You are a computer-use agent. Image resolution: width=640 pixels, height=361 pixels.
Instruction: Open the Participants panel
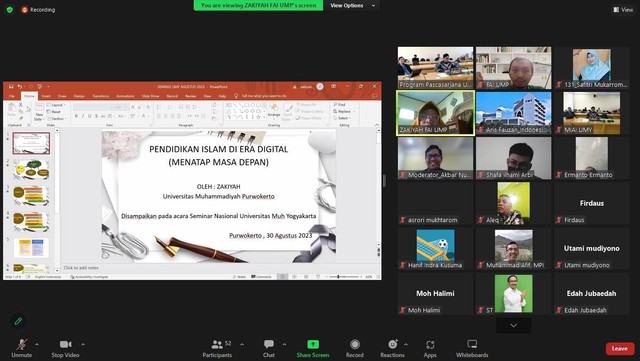217,348
